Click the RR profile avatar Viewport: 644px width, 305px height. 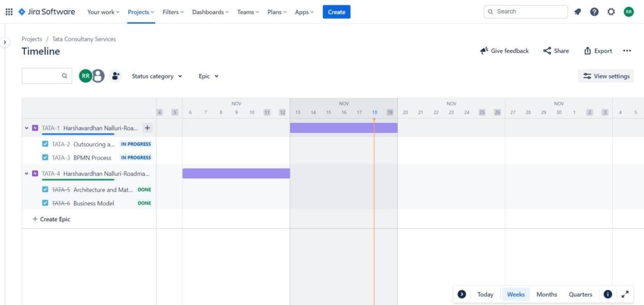point(628,11)
